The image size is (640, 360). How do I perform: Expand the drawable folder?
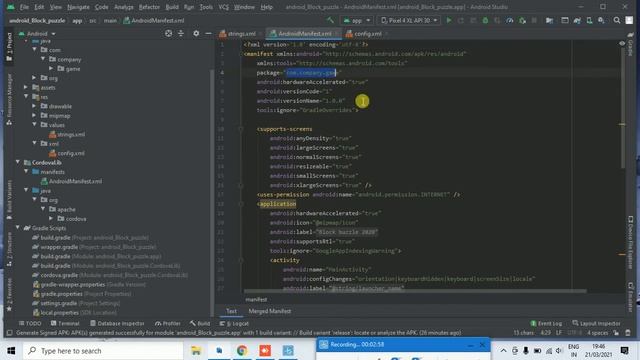coord(34,106)
